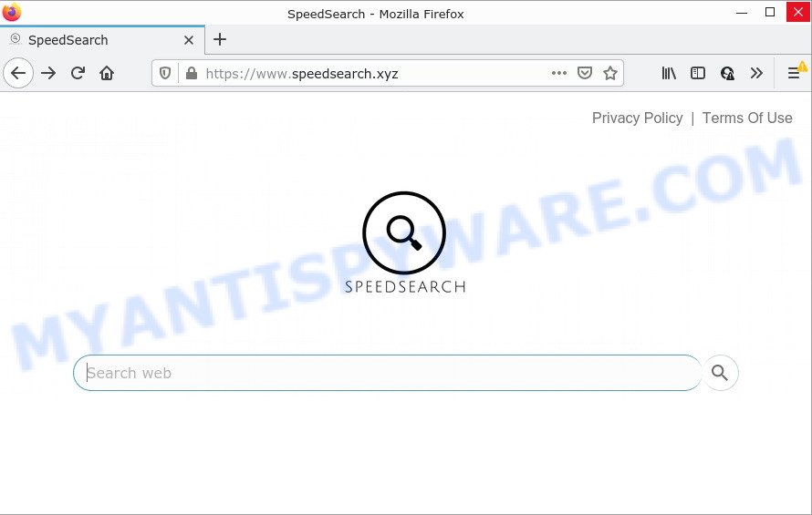Save page to Pocket
The image size is (812, 515).
point(584,73)
